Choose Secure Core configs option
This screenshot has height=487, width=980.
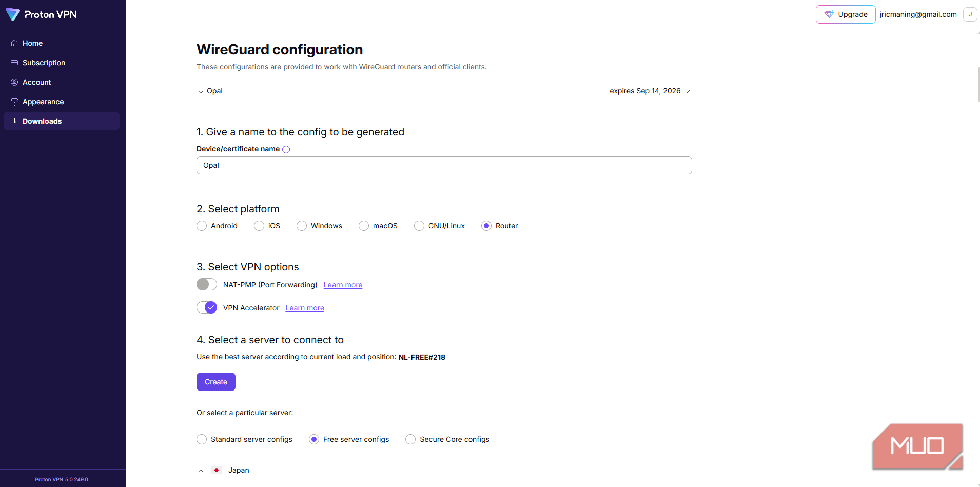(x=410, y=439)
